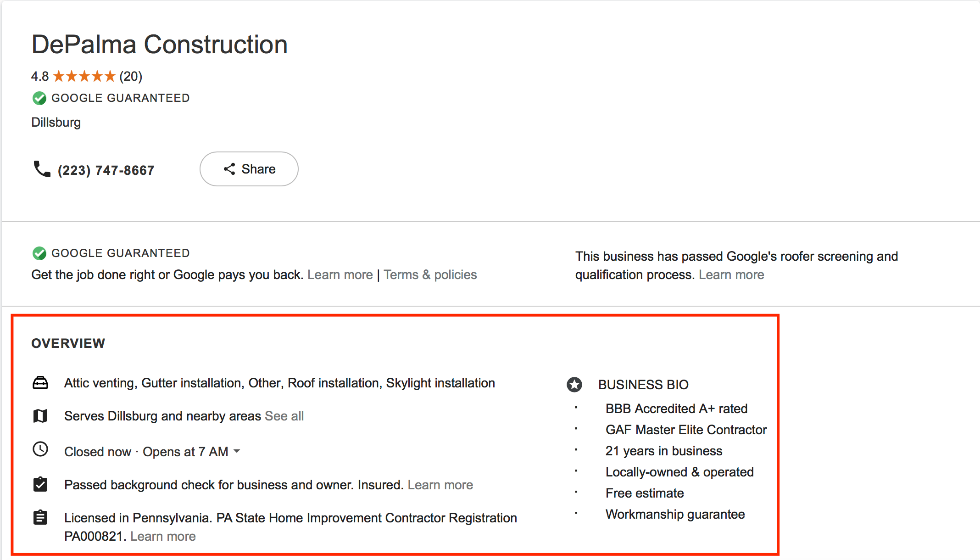The width and height of the screenshot is (980, 560).
Task: Open Learn more beside 'Google pays you back'
Action: coord(340,274)
